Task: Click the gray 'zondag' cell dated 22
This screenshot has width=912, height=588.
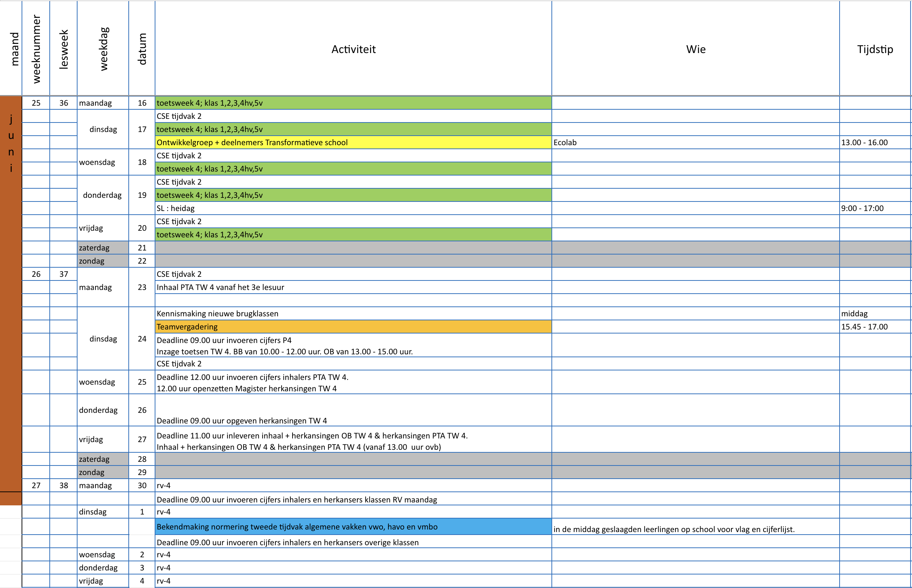Action: [103, 261]
